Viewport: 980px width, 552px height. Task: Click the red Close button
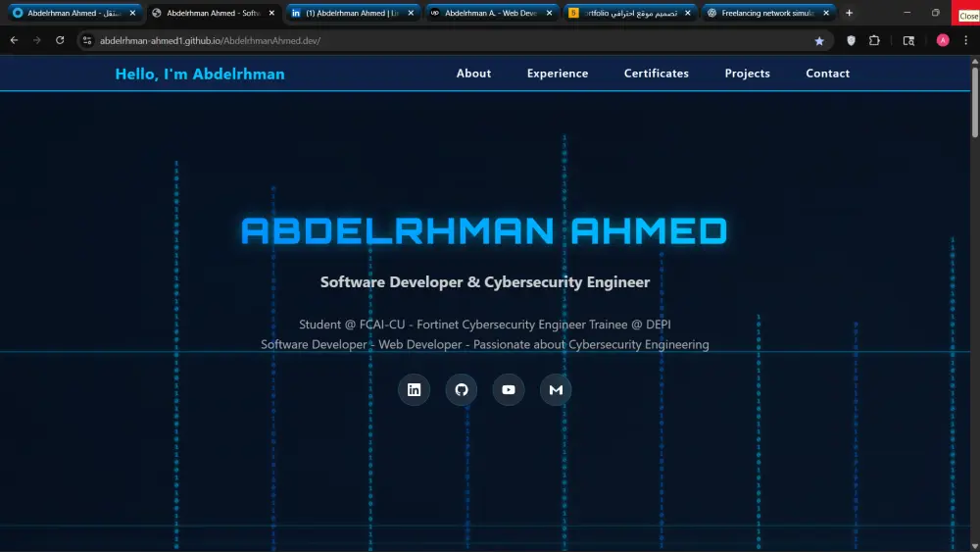click(966, 15)
